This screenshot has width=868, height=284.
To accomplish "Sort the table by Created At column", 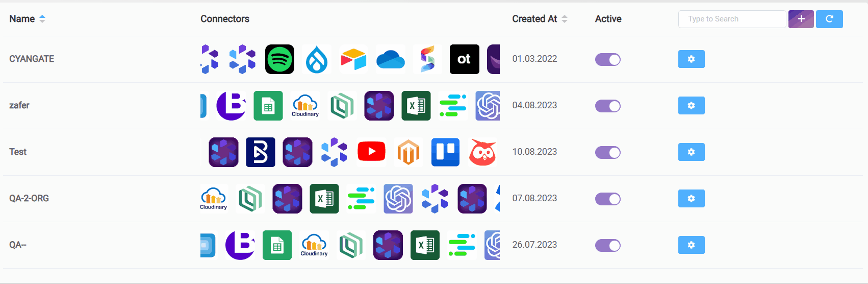I will (x=564, y=19).
